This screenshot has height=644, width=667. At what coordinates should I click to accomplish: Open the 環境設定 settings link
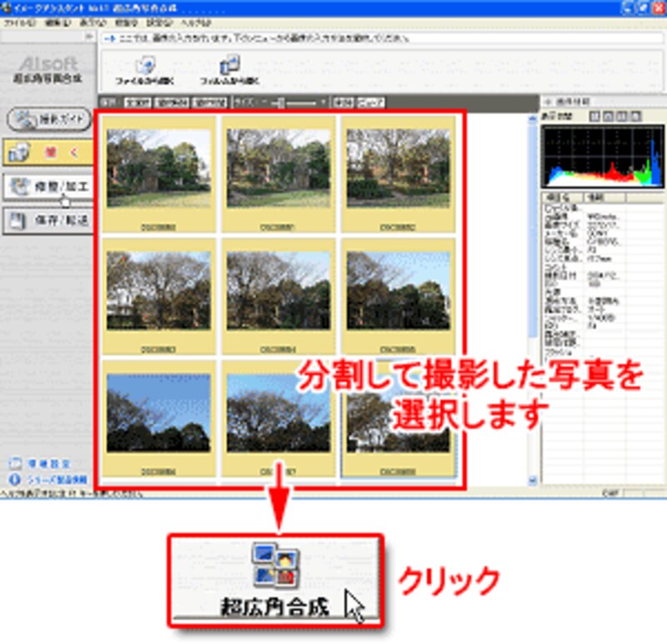point(48,464)
